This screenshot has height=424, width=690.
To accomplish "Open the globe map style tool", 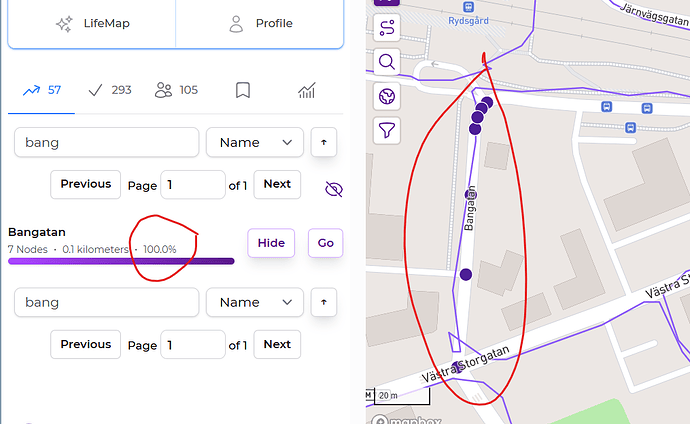I will pos(387,96).
